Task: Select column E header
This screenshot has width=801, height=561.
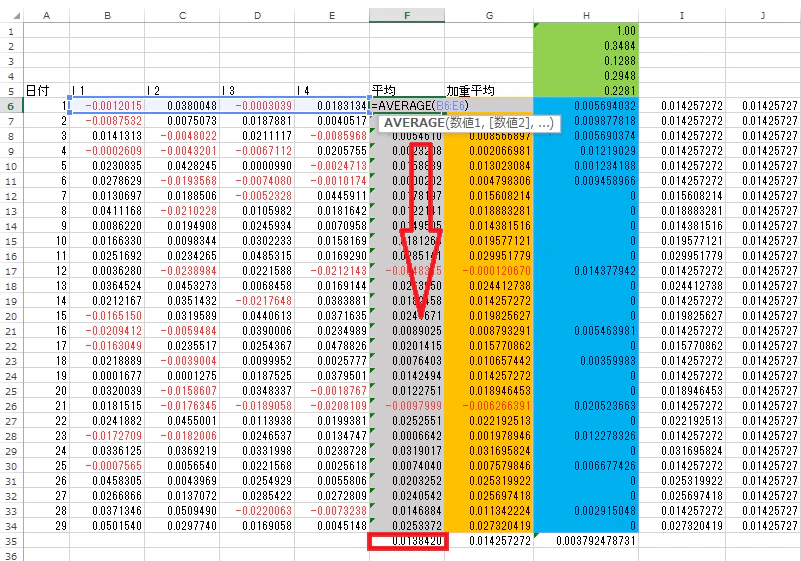Action: pyautogui.click(x=332, y=16)
